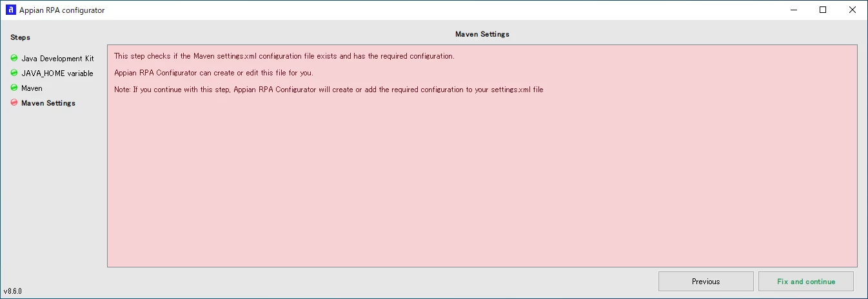Select the Java Development Kit step

click(57, 59)
